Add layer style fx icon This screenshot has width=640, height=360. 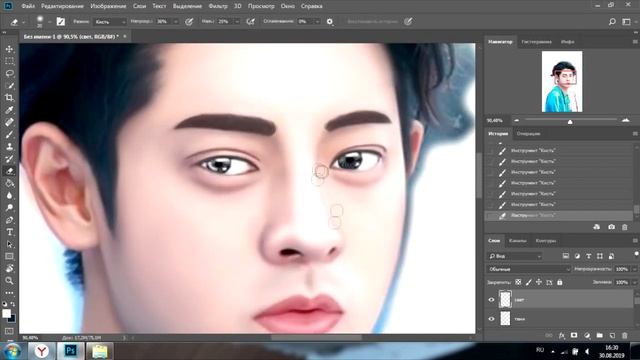(x=562, y=336)
